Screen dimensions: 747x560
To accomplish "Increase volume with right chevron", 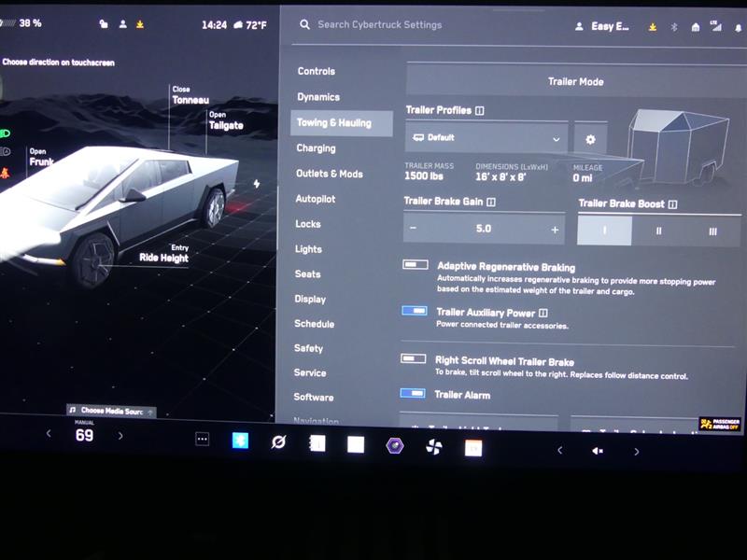I will (x=637, y=452).
